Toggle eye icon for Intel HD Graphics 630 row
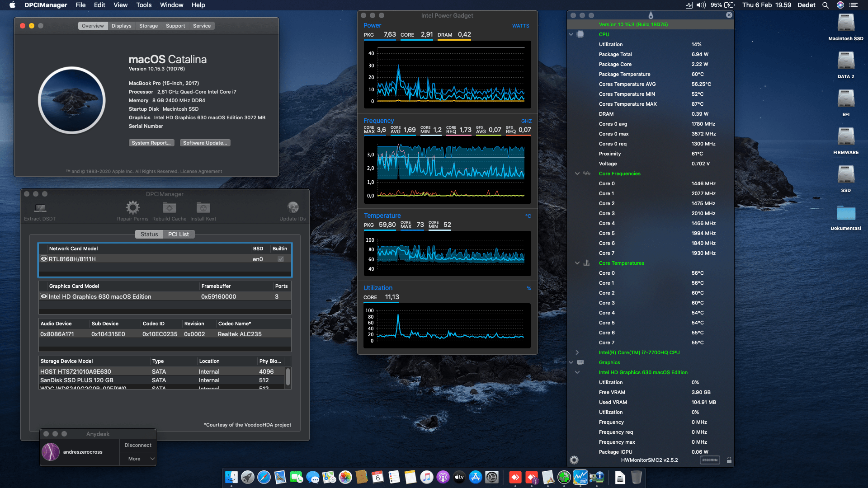Screen dimensions: 868x488 click(x=44, y=296)
